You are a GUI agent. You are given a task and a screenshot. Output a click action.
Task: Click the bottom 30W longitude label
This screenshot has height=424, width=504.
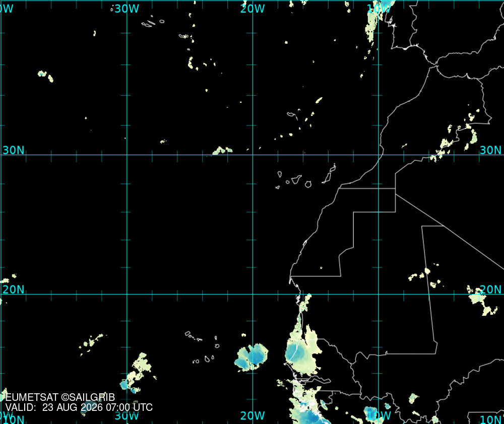click(x=127, y=415)
